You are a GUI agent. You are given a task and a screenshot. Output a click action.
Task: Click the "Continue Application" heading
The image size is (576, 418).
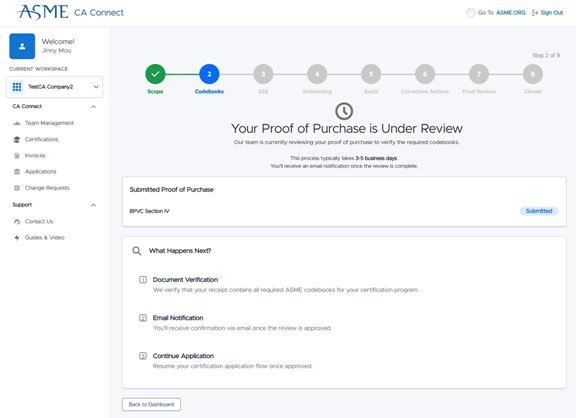tap(183, 356)
